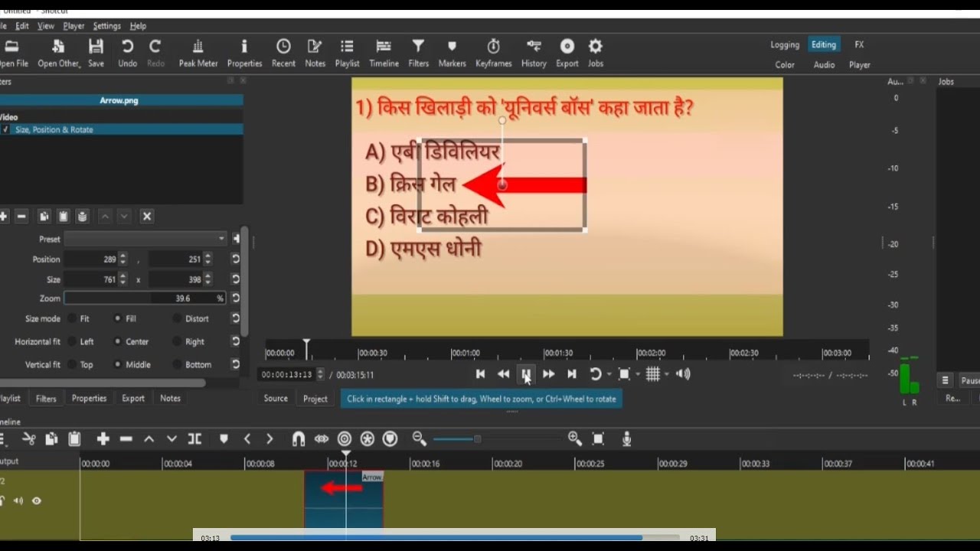Click the timeline zoom slider
The image size is (980, 551).
point(496,439)
